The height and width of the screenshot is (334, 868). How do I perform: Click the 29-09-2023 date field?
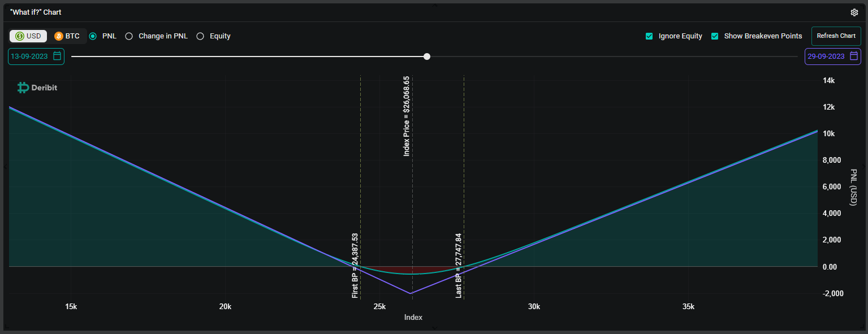(x=832, y=57)
